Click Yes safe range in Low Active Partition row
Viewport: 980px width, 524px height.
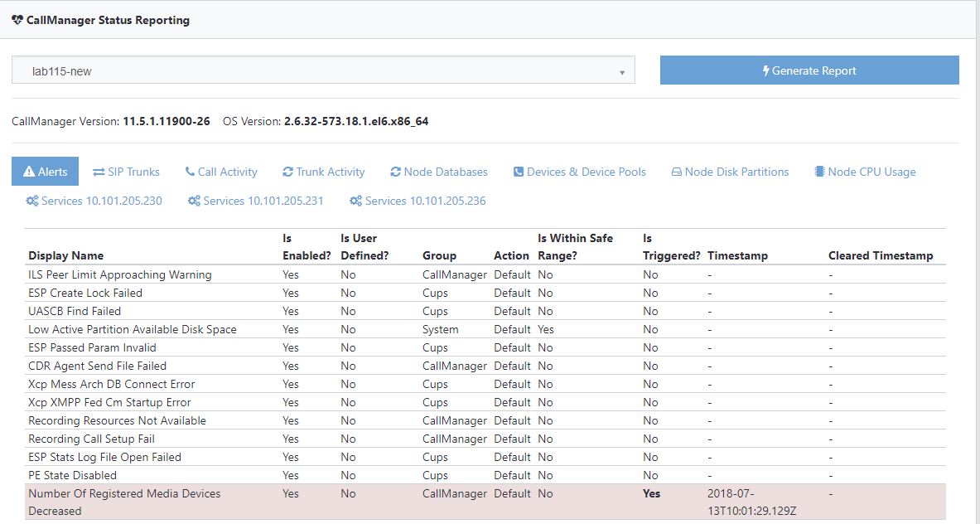546,329
